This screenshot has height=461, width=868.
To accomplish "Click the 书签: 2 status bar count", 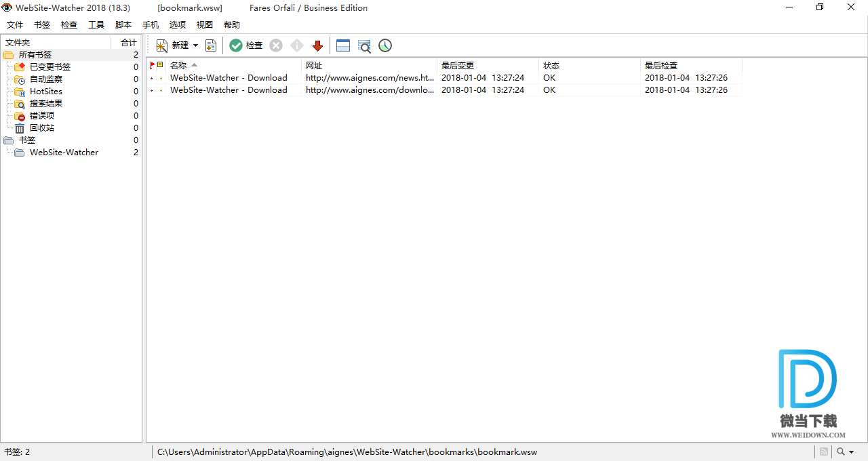I will pos(17,452).
